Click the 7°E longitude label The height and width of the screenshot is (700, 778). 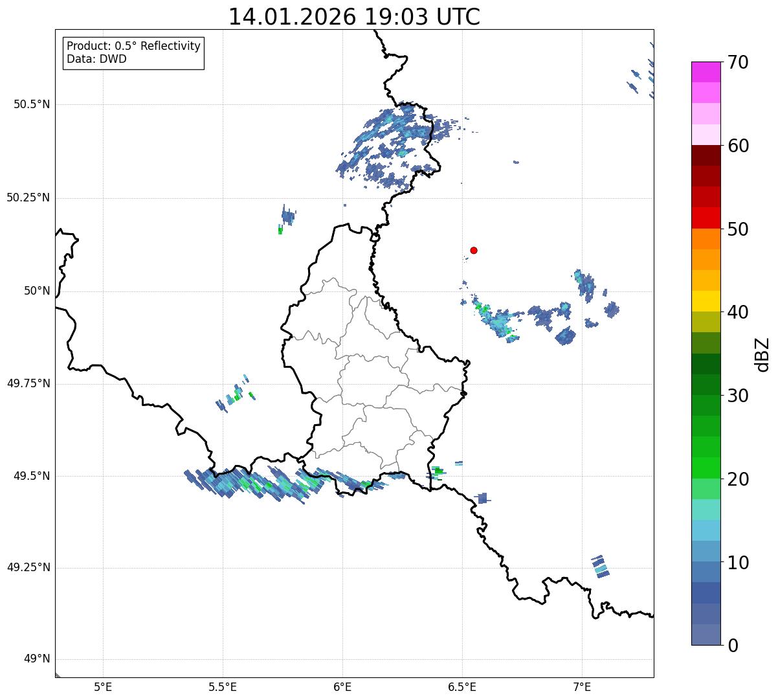[582, 687]
